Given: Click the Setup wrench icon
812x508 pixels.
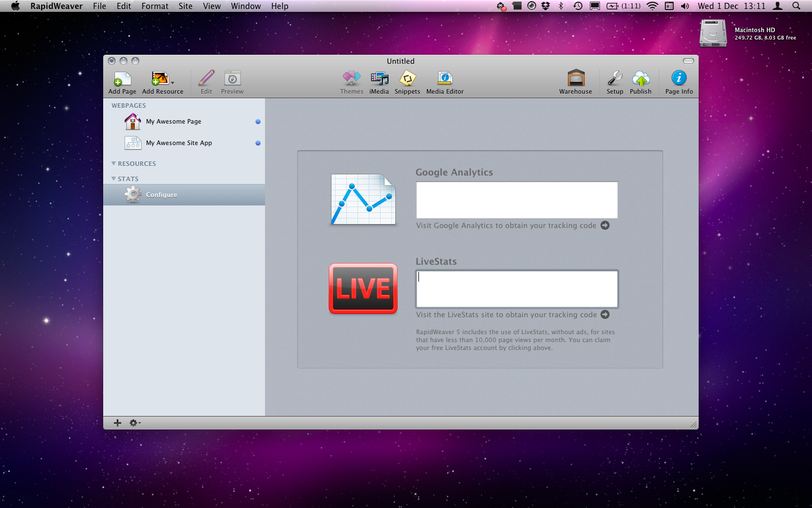Looking at the screenshot, I should pyautogui.click(x=615, y=78).
